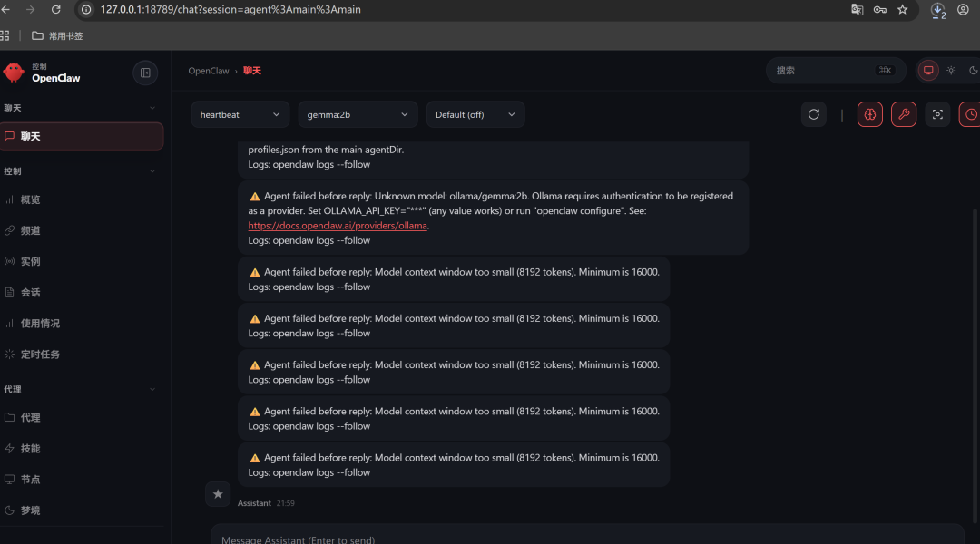980x544 pixels.
Task: Open the gemma:2b model dropdown
Action: [358, 115]
